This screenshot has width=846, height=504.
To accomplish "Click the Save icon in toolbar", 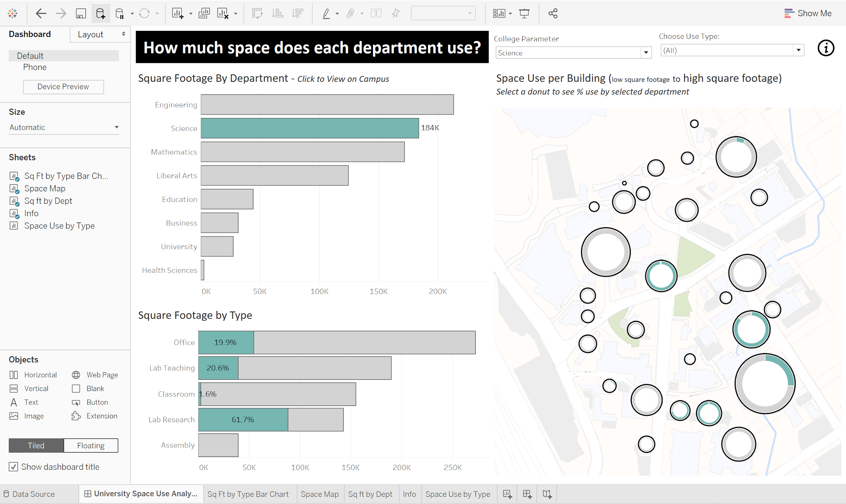I will click(x=81, y=14).
